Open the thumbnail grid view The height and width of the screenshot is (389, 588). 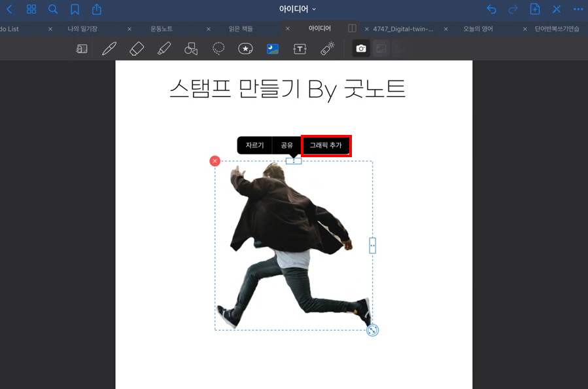(31, 9)
